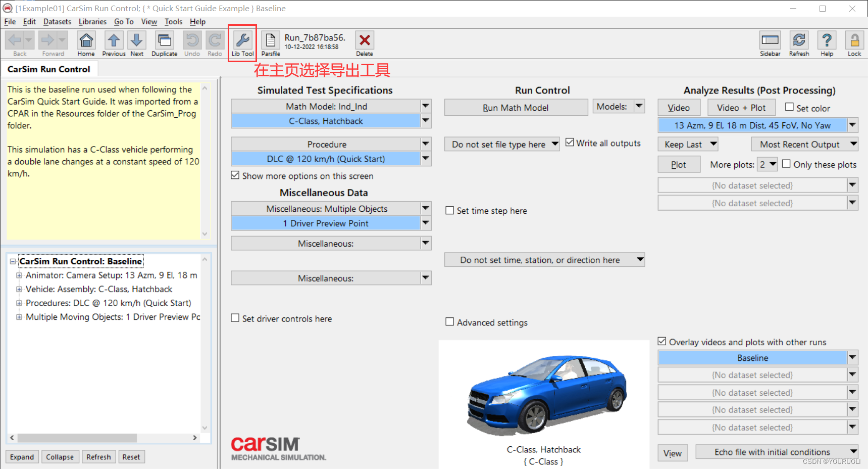Open the Procedure dropdown arrow
868x469 pixels.
426,144
